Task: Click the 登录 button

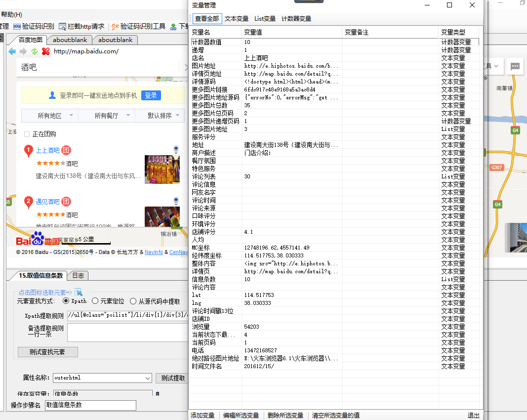Action: point(151,95)
